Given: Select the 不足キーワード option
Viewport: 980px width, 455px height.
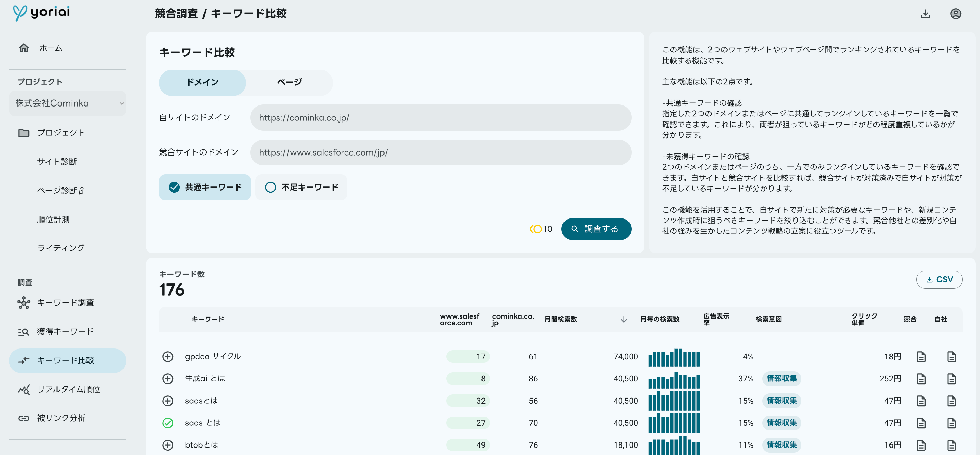Looking at the screenshot, I should (301, 187).
